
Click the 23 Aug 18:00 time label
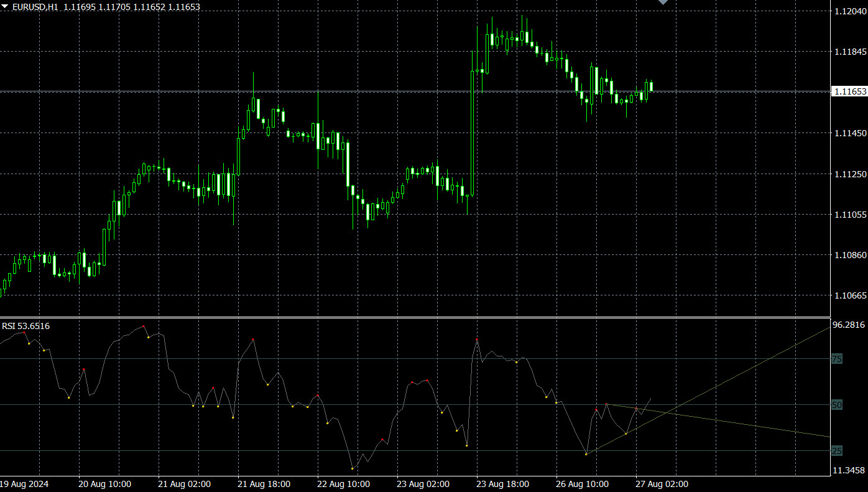[503, 484]
